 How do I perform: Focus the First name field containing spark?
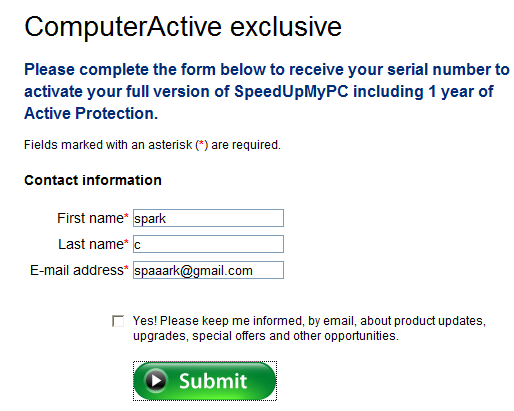point(208,218)
